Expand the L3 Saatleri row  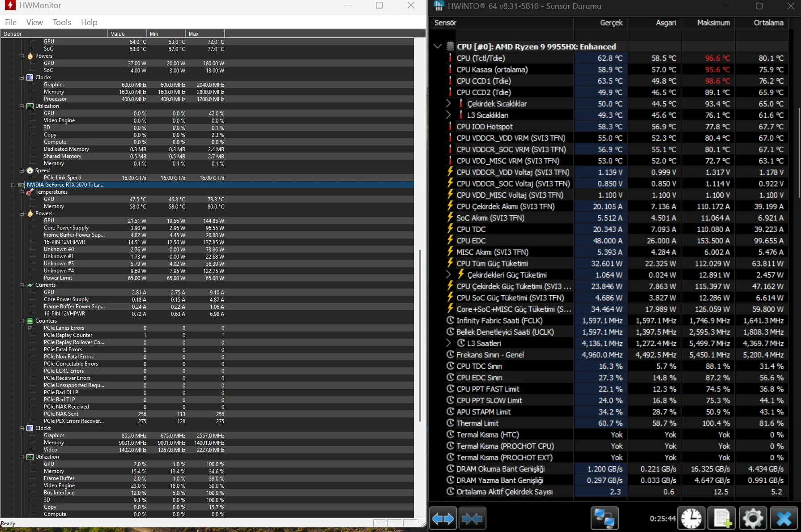448,343
